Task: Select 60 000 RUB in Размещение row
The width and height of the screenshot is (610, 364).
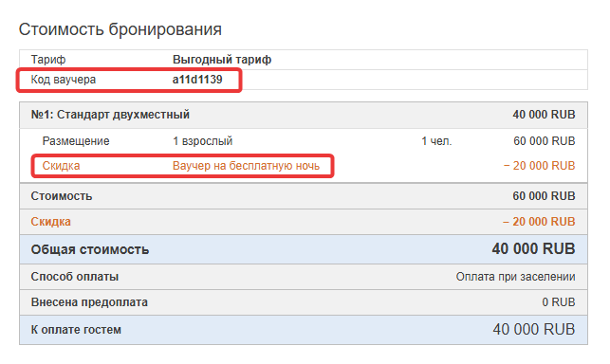Action: [544, 141]
